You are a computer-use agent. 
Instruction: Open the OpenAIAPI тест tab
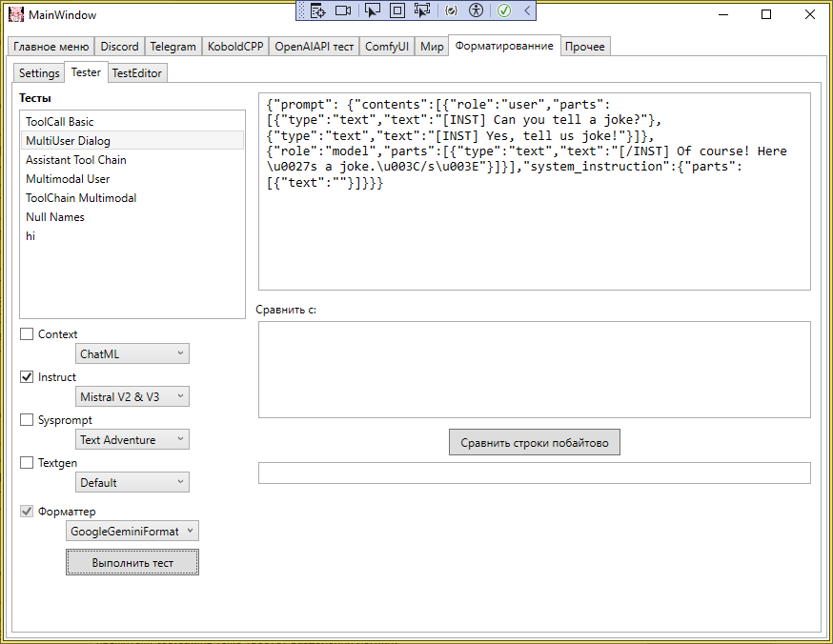[x=314, y=47]
